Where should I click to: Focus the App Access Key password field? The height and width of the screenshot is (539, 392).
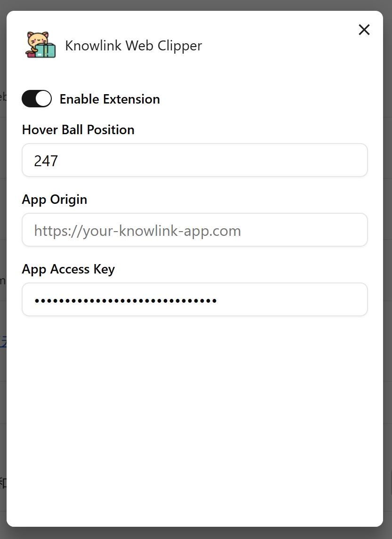point(195,299)
